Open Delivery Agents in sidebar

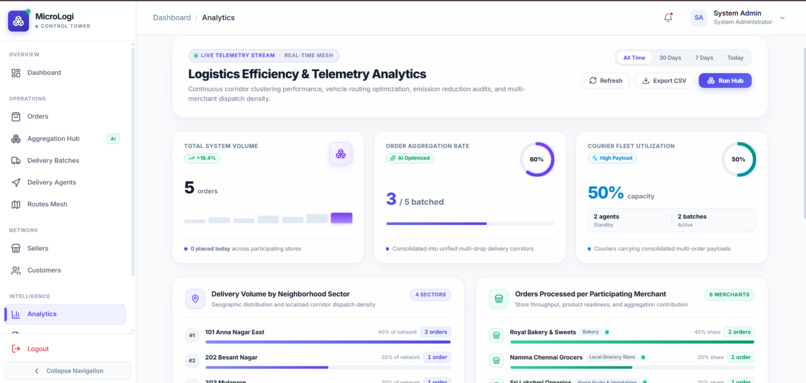click(65, 183)
